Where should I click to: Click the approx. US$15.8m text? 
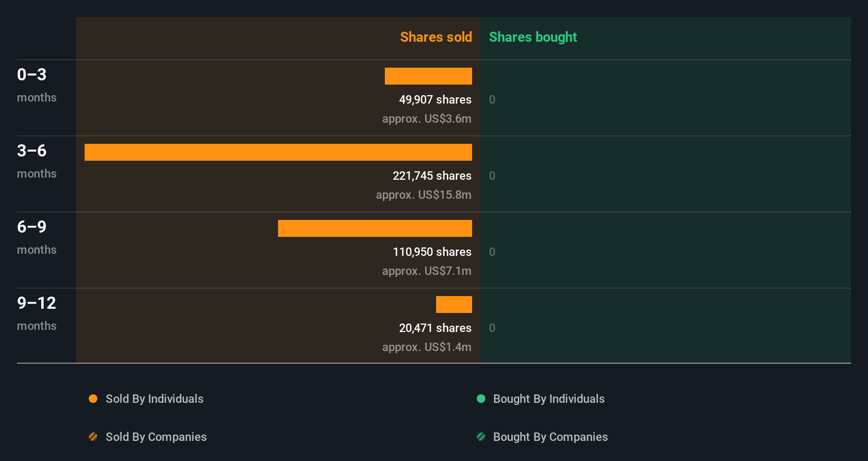pyautogui.click(x=423, y=195)
